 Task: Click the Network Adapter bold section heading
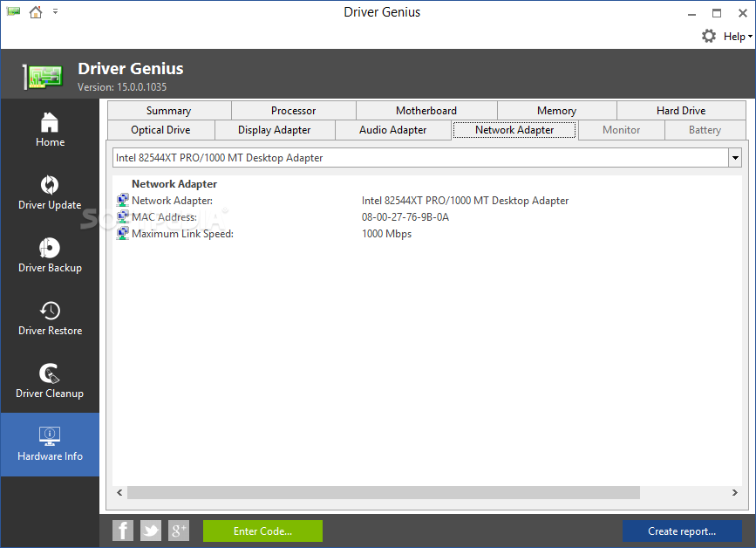pyautogui.click(x=174, y=184)
